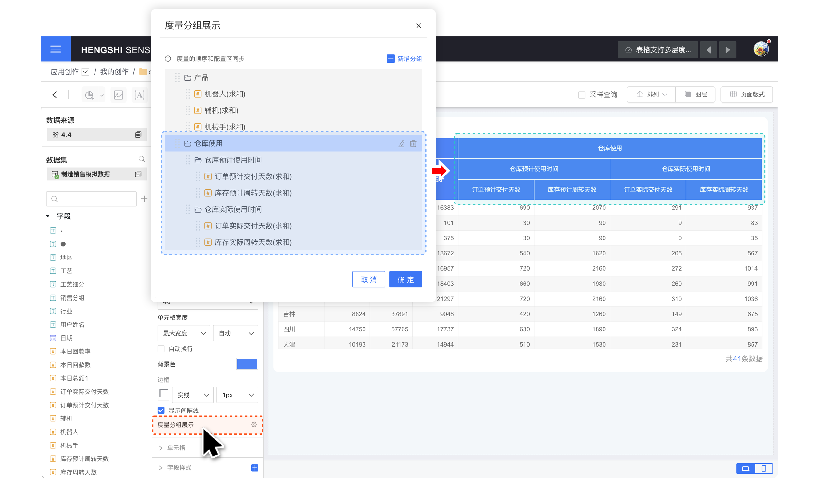Add a new field with plus
Image resolution: width=819 pixels, height=504 pixels.
(x=144, y=199)
